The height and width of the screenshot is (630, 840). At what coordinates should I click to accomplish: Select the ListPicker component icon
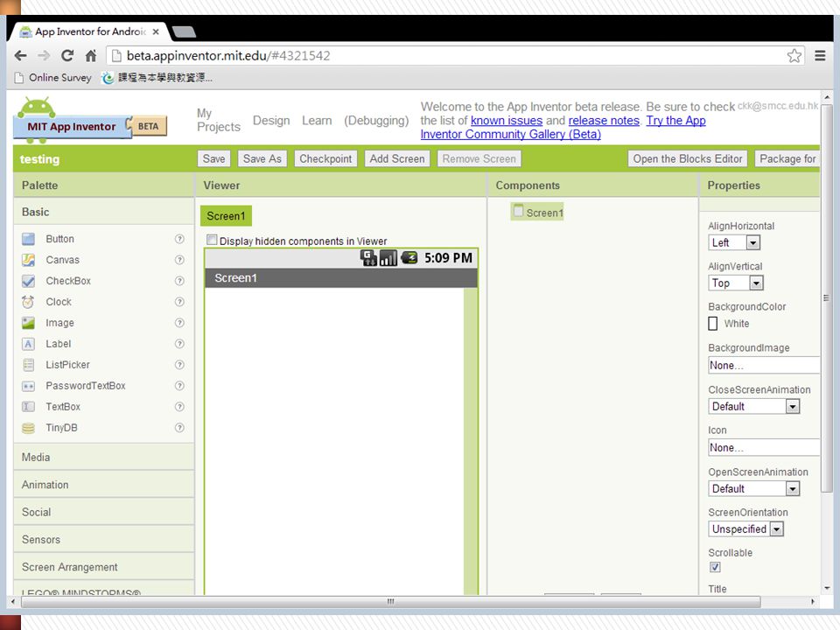28,365
